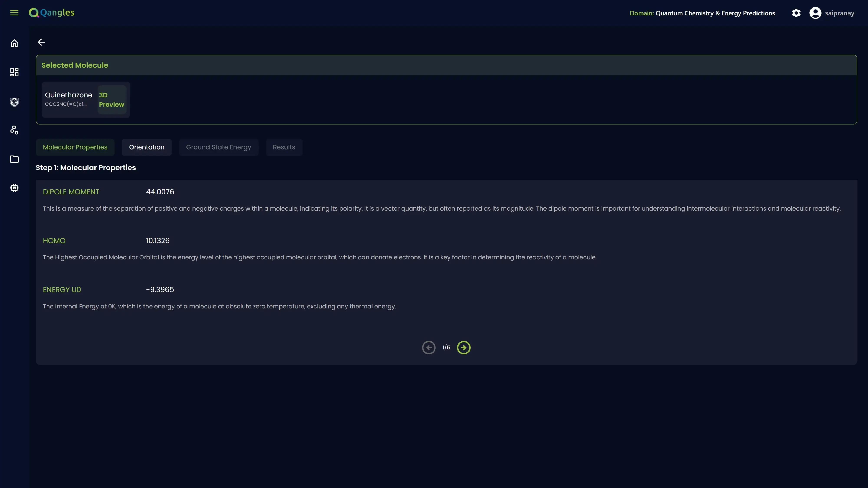Open the Ground State Energy tab

click(x=218, y=147)
